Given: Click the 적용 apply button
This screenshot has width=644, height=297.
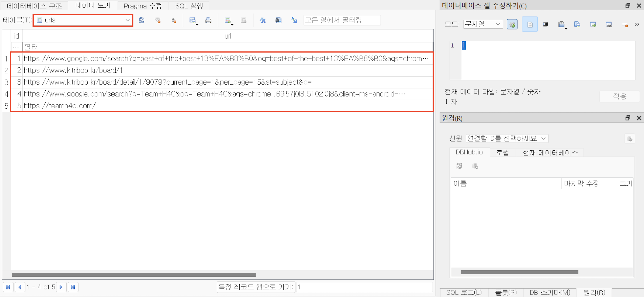Looking at the screenshot, I should [x=619, y=96].
